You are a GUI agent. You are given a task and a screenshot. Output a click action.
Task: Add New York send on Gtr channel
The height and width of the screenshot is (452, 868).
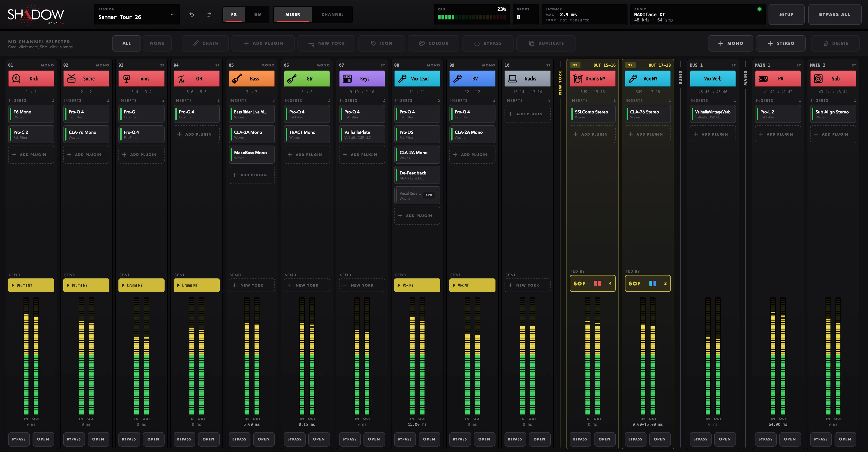pos(307,285)
